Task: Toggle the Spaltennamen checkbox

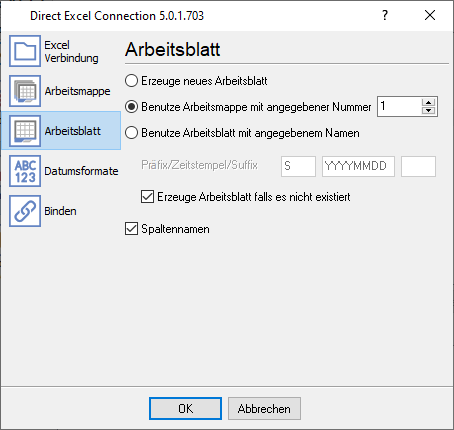Action: tap(167, 229)
